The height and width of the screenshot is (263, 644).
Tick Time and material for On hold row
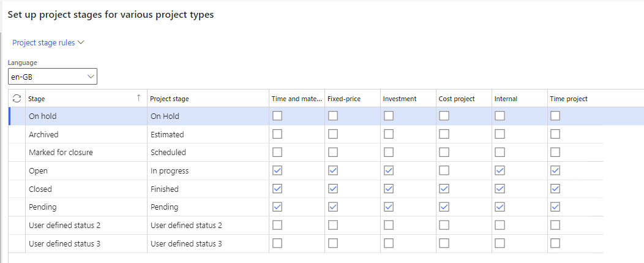tap(278, 116)
